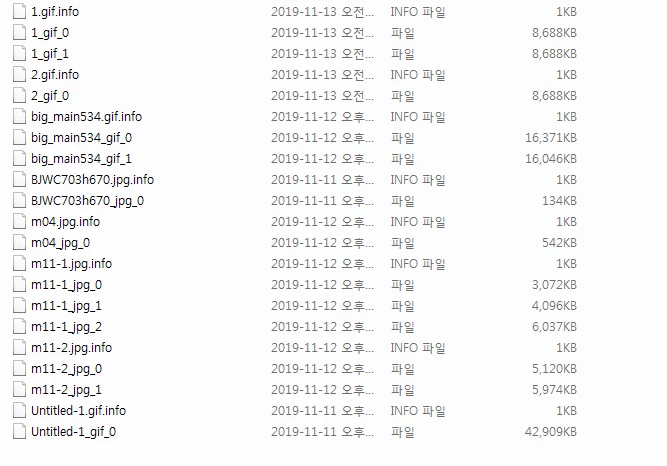Click the icon next to 2.gif.info
Screen dimensions: 667x466
pyautogui.click(x=19, y=74)
